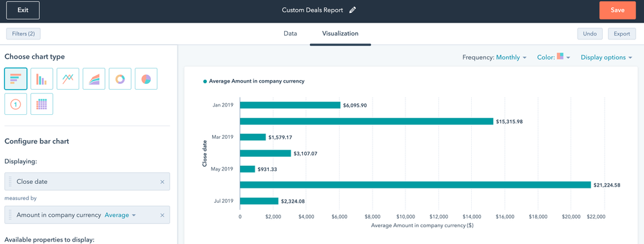This screenshot has width=644, height=244.
Task: Choose the line chart type icon
Action: [68, 79]
